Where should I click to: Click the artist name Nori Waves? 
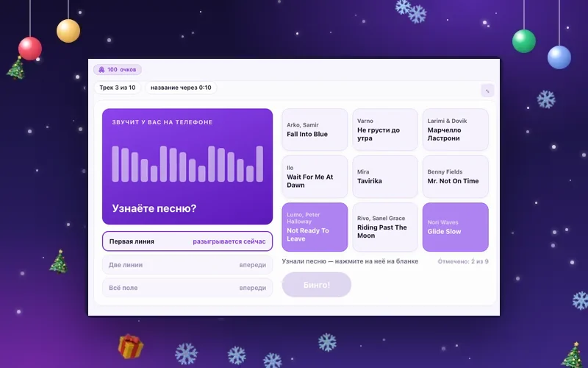(443, 222)
